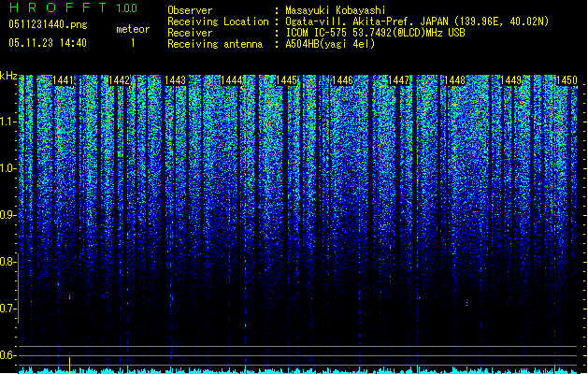Screen dimensions: 588x374
Task: Click the 1441 time marker
Action: click(64, 80)
